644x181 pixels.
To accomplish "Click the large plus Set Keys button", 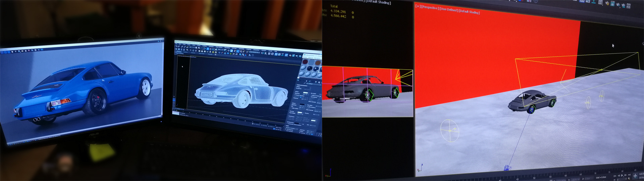I will point(635,176).
